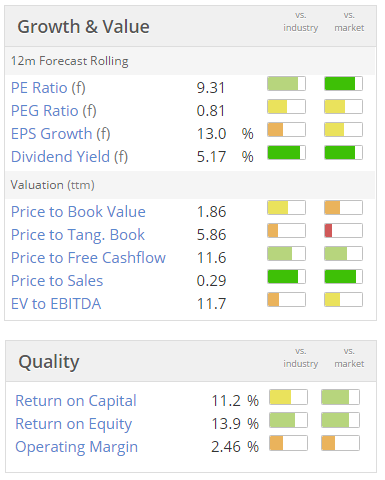Open the Price to Sales link
This screenshot has height=480, width=385.
[57, 281]
